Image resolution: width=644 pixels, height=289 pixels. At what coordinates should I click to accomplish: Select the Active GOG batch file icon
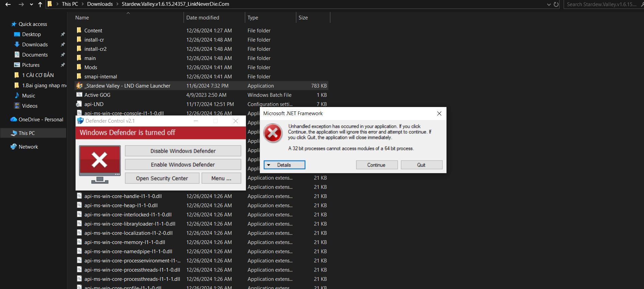[79, 95]
